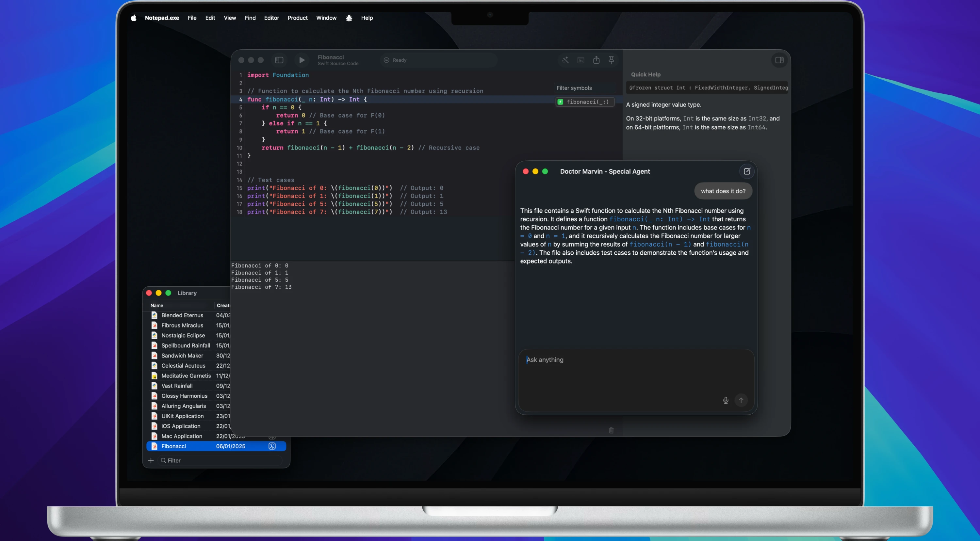Click the trash icon below the console
The image size is (980, 541).
click(x=611, y=430)
